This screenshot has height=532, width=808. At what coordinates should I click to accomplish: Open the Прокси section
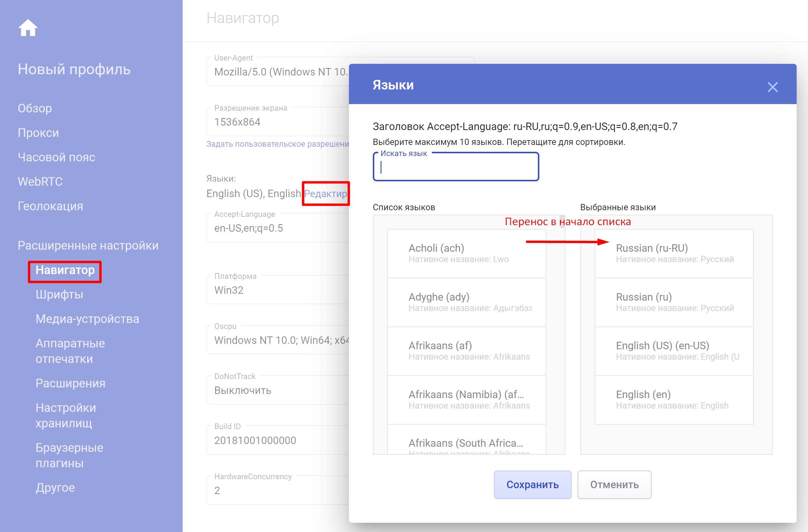click(x=38, y=133)
